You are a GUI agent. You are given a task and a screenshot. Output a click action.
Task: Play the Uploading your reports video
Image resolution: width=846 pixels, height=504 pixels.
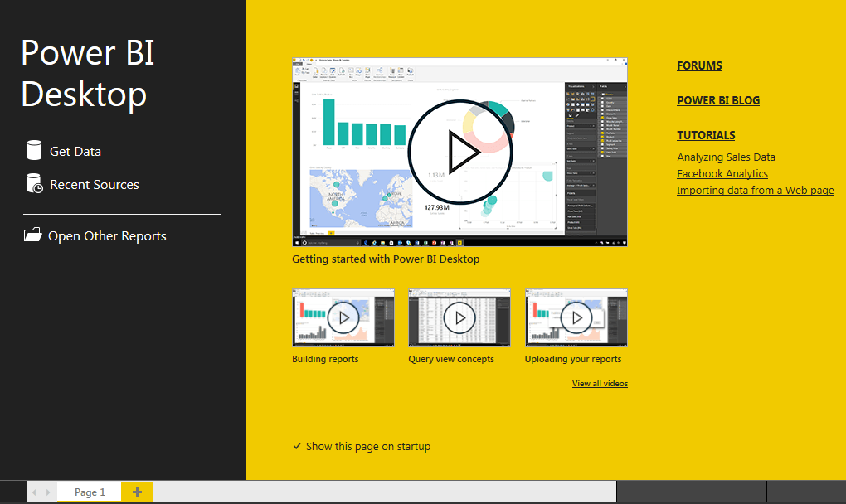click(576, 317)
